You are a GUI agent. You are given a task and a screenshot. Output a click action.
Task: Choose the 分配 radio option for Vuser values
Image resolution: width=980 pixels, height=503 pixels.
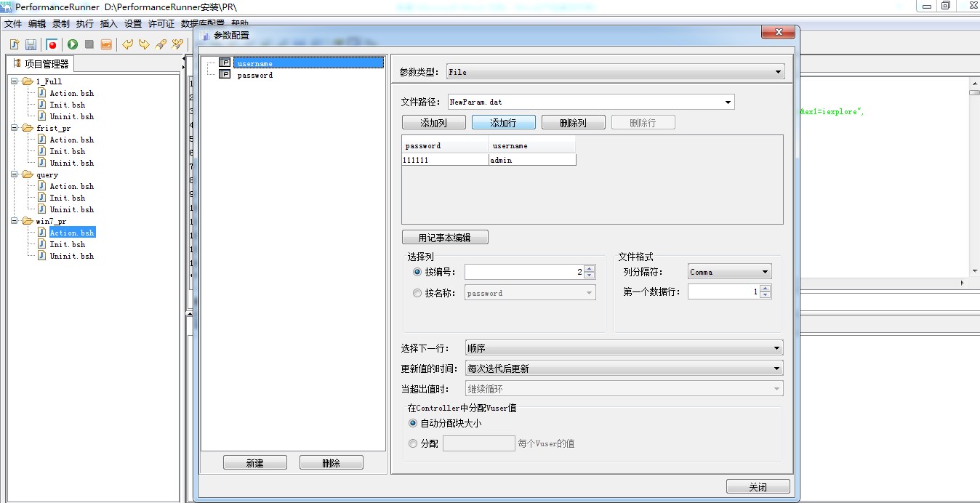point(413,444)
